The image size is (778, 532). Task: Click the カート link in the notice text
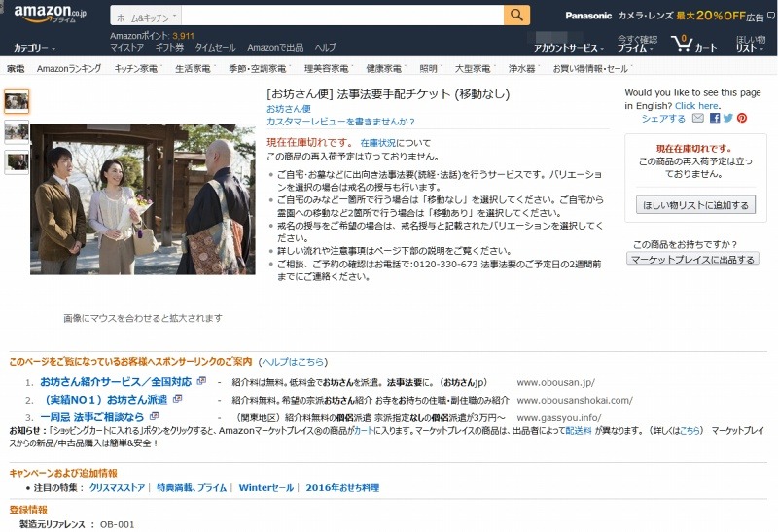[x=364, y=430]
